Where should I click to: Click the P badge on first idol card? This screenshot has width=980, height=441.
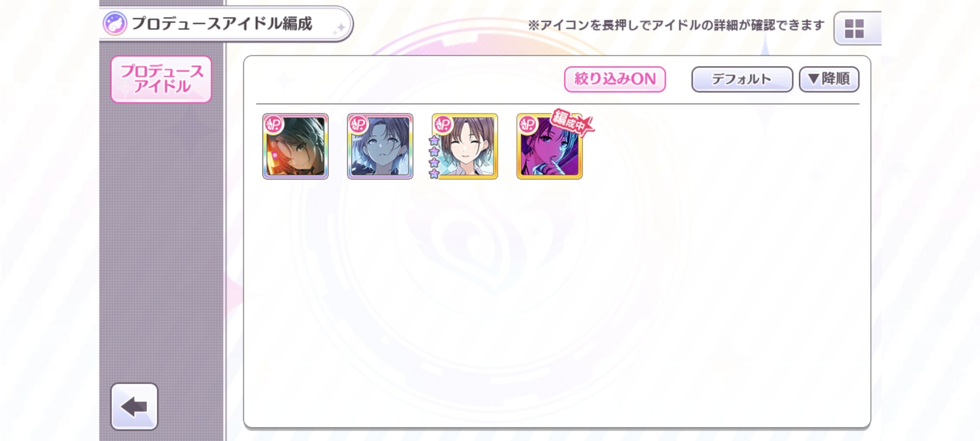(274, 124)
